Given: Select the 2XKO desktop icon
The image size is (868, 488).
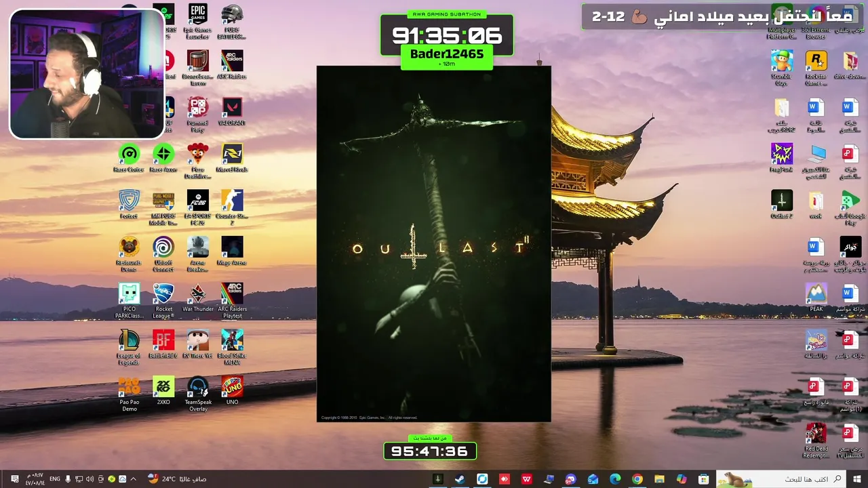Looking at the screenshot, I should click(163, 391).
